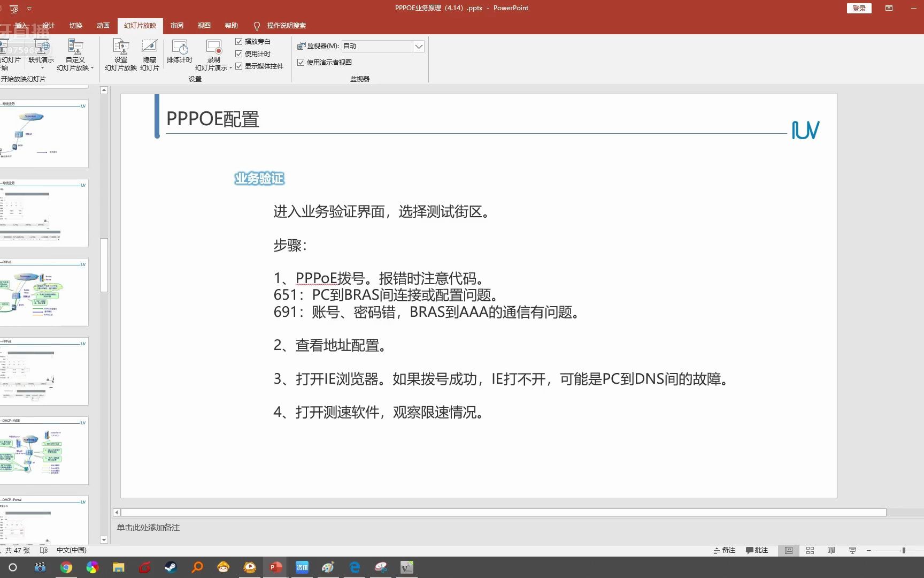The width and height of the screenshot is (924, 578).
Task: Open Chrome from the taskbar
Action: click(x=66, y=567)
